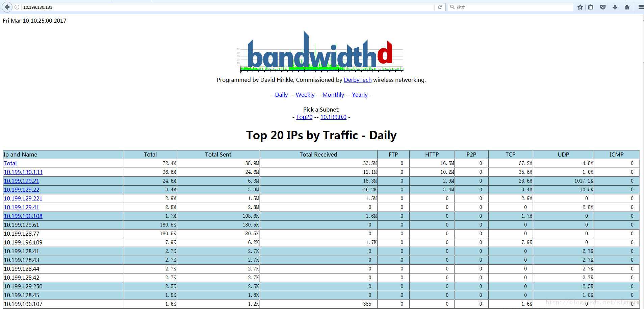
Task: Click the 10.199.128.43 row text
Action: (21, 260)
